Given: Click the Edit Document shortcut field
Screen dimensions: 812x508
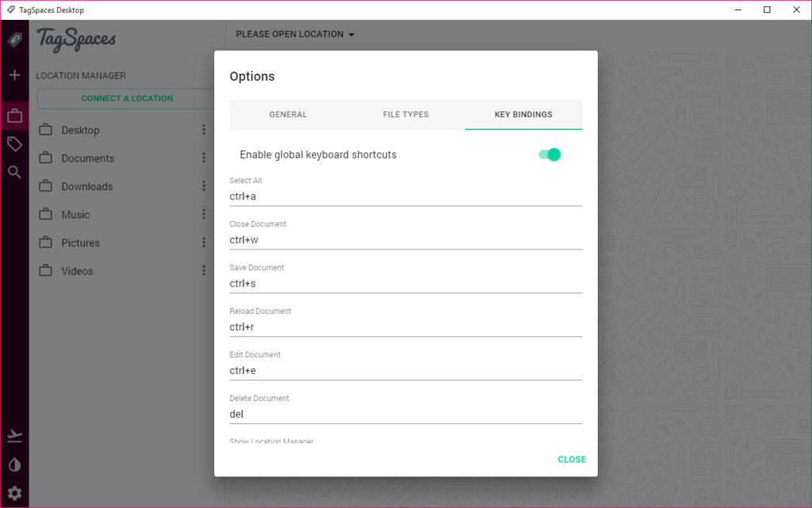Looking at the screenshot, I should [406, 370].
